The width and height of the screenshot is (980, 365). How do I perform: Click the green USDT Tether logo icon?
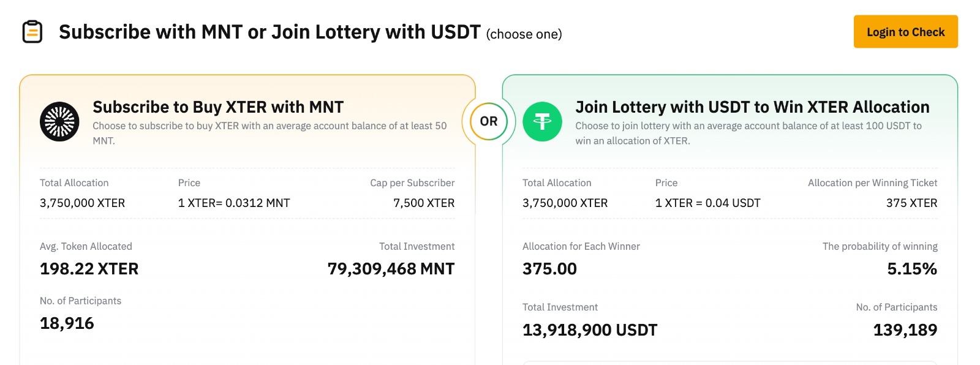click(x=542, y=121)
